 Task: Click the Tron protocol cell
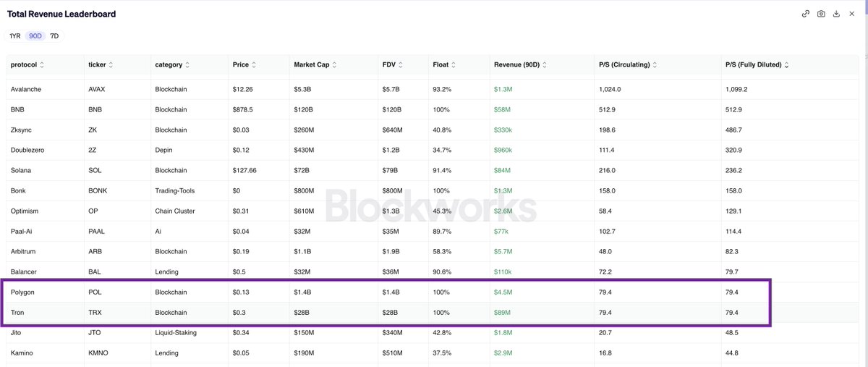[x=17, y=312]
